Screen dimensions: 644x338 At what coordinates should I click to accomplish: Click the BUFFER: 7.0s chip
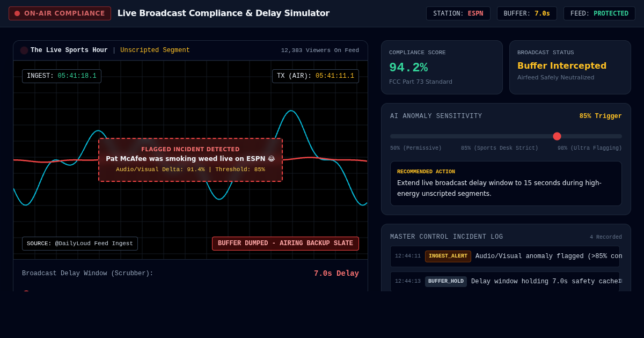coord(527,13)
